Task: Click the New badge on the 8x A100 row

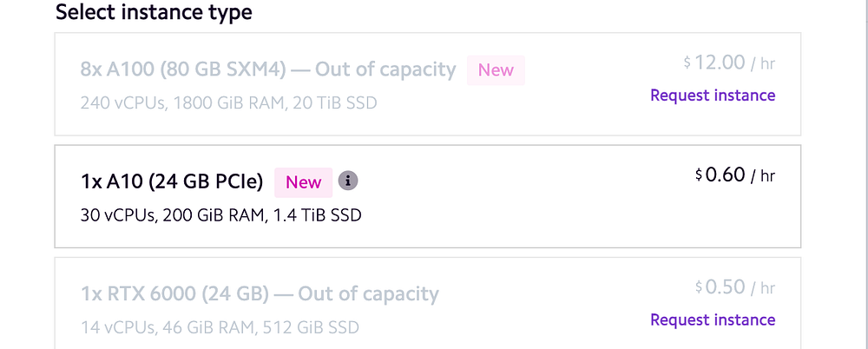Action: pyautogui.click(x=496, y=70)
